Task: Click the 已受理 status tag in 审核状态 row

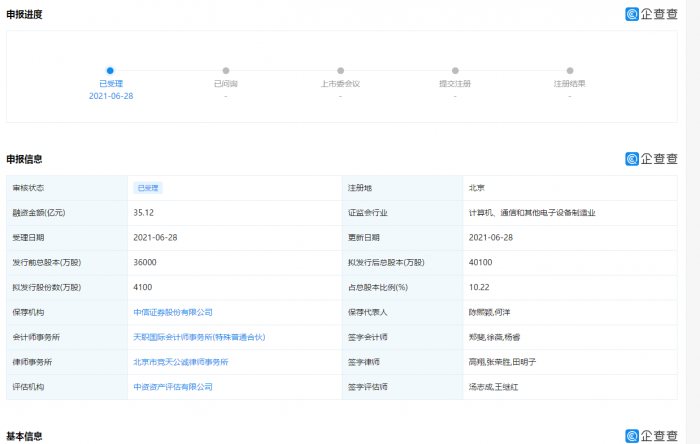Action: point(148,187)
